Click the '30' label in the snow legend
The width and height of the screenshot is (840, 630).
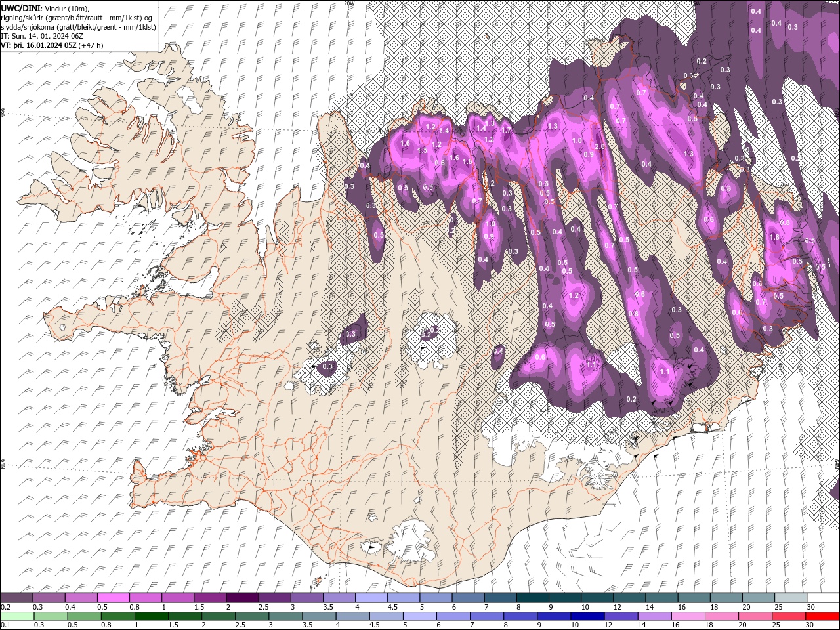click(x=810, y=606)
